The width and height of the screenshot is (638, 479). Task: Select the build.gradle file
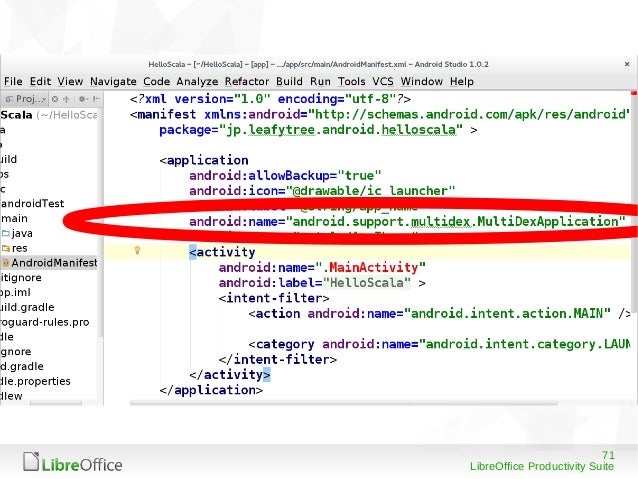pyautogui.click(x=27, y=307)
